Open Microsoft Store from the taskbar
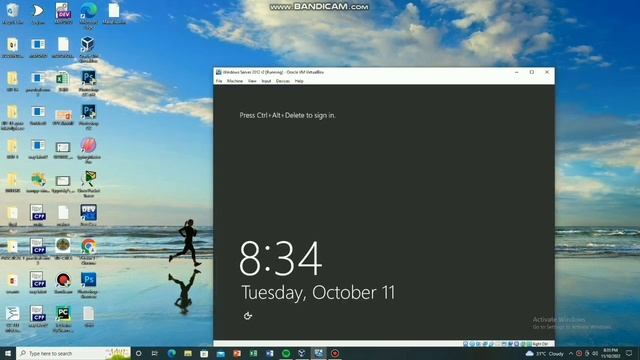 204,353
